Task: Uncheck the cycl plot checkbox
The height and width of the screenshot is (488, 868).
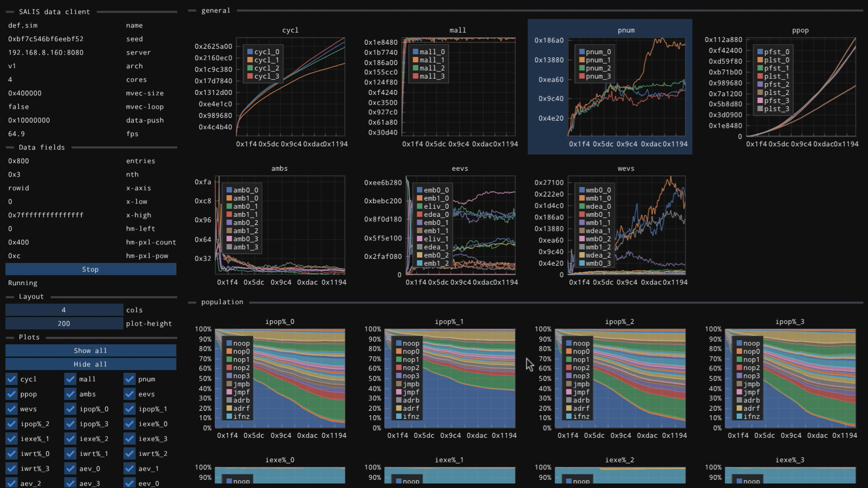Action: coord(11,379)
